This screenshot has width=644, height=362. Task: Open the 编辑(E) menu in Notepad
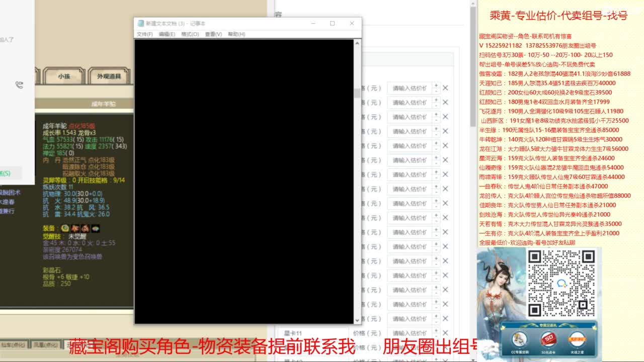167,34
